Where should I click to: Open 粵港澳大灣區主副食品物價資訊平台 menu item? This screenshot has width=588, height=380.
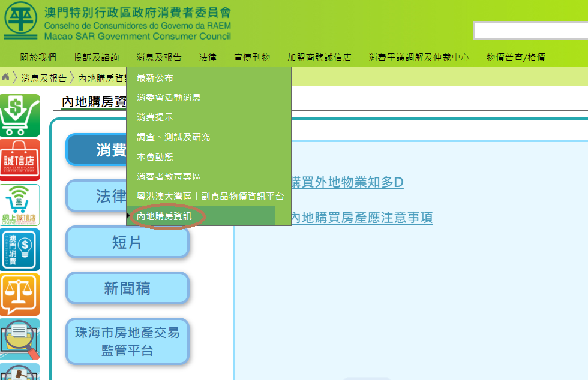(210, 197)
